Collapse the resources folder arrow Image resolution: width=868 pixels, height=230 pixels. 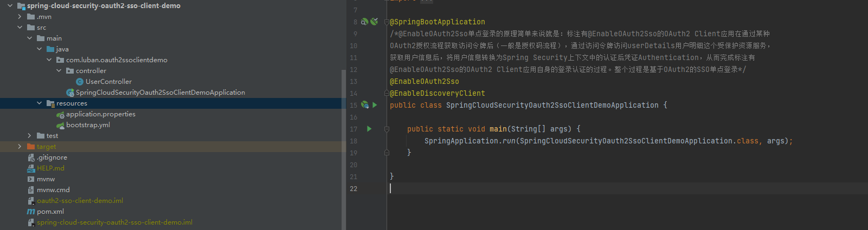(40, 103)
